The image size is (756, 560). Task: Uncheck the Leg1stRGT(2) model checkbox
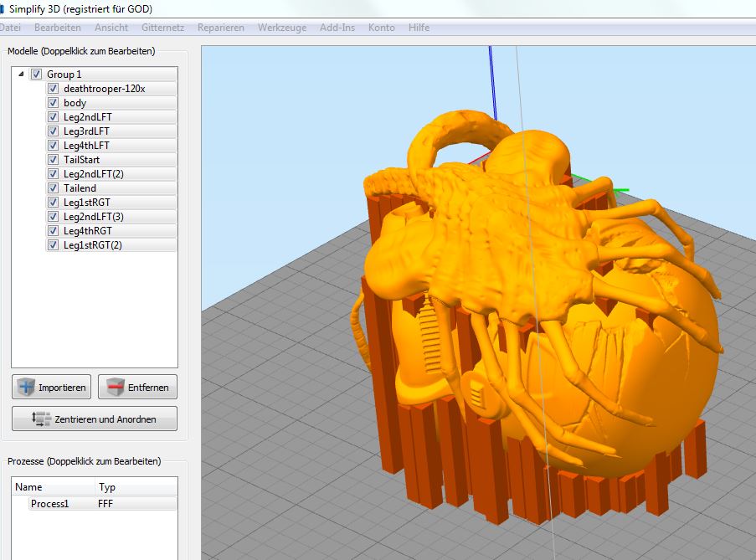pos(53,244)
